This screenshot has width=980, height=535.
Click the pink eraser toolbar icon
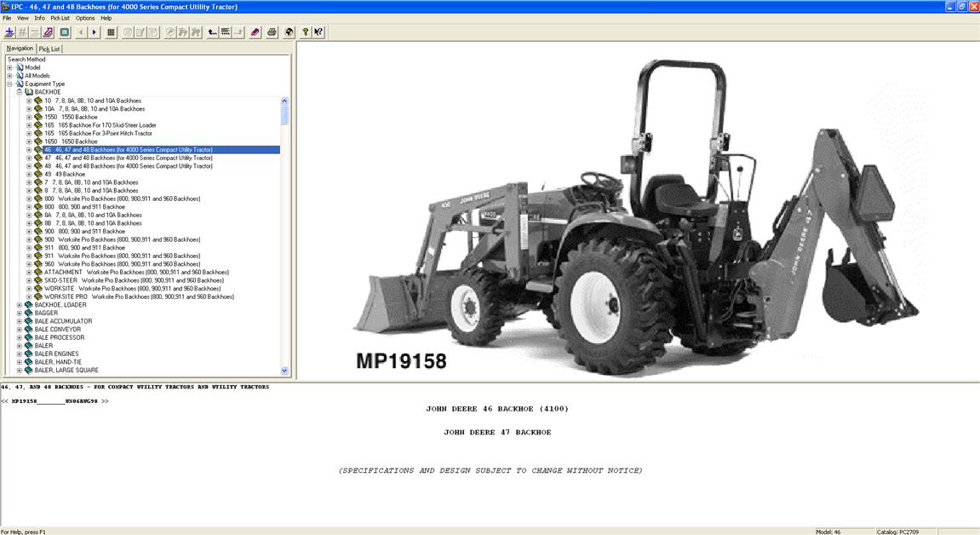(x=255, y=32)
